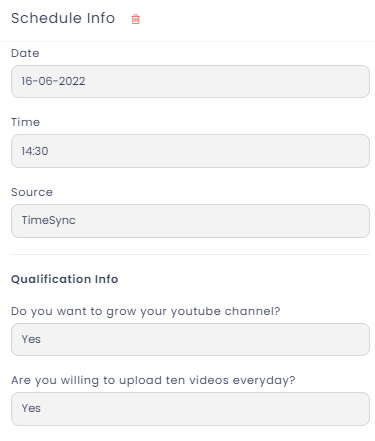
Task: Select the 16-06-2022 date text
Action: click(x=53, y=81)
